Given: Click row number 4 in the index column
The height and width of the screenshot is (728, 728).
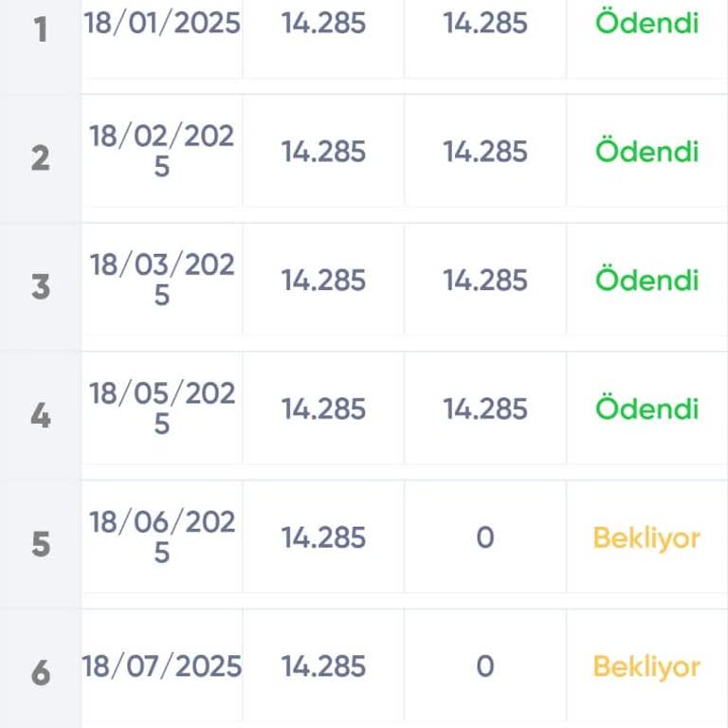Looking at the screenshot, I should point(40,415).
